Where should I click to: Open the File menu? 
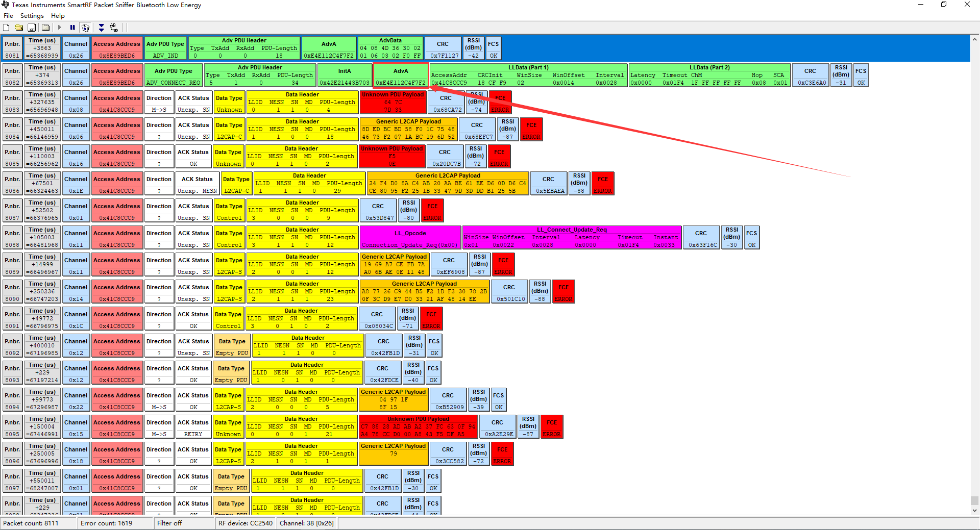pyautogui.click(x=8, y=16)
